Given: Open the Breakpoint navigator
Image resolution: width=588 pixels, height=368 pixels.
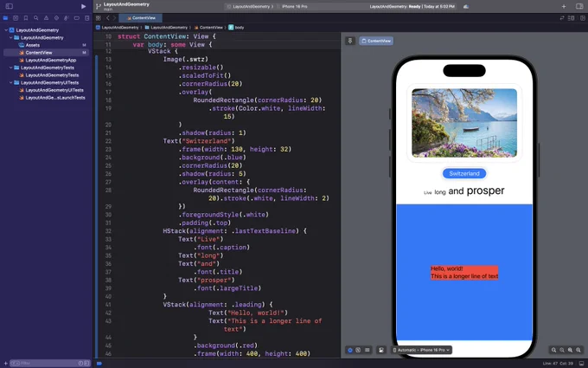Looking at the screenshot, I should [76, 18].
